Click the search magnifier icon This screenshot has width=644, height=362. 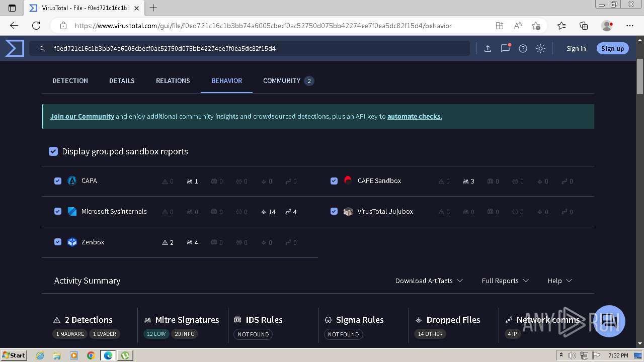point(42,49)
